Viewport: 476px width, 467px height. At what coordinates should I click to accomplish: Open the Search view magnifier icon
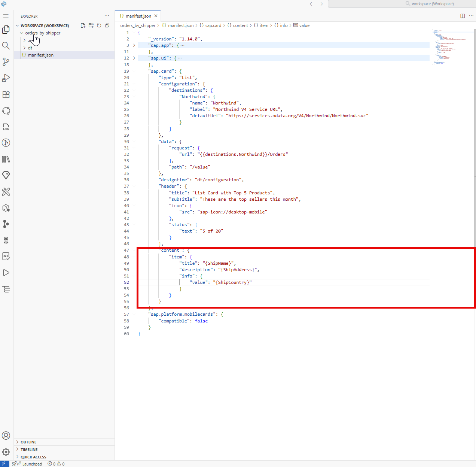tap(6, 46)
